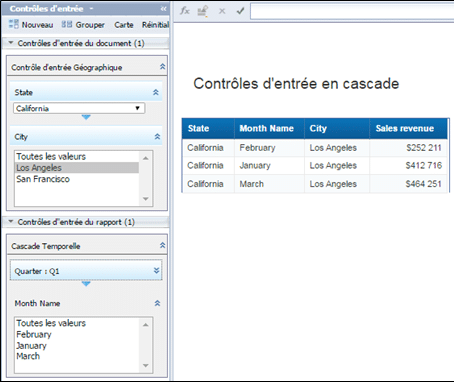Click inside the formula bar field
This screenshot has height=382, width=454.
(x=352, y=11)
